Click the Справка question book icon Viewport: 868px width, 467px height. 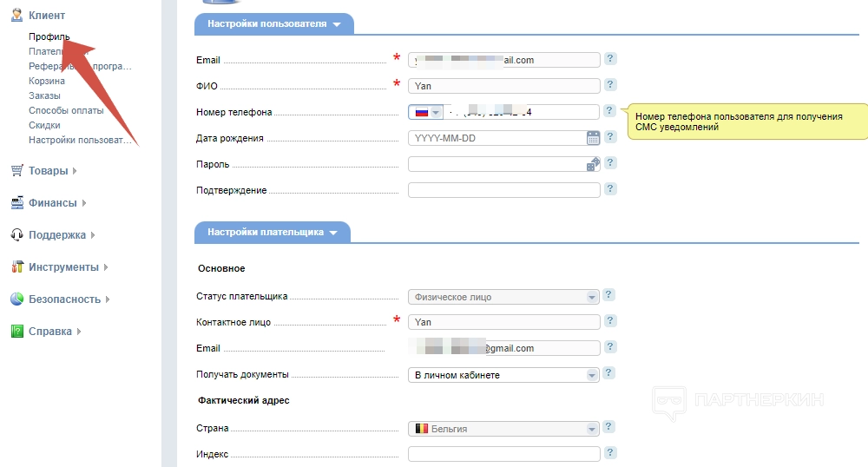[17, 331]
